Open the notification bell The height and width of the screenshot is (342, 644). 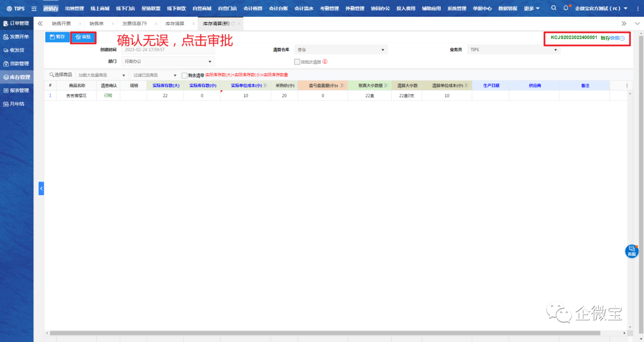(x=566, y=8)
